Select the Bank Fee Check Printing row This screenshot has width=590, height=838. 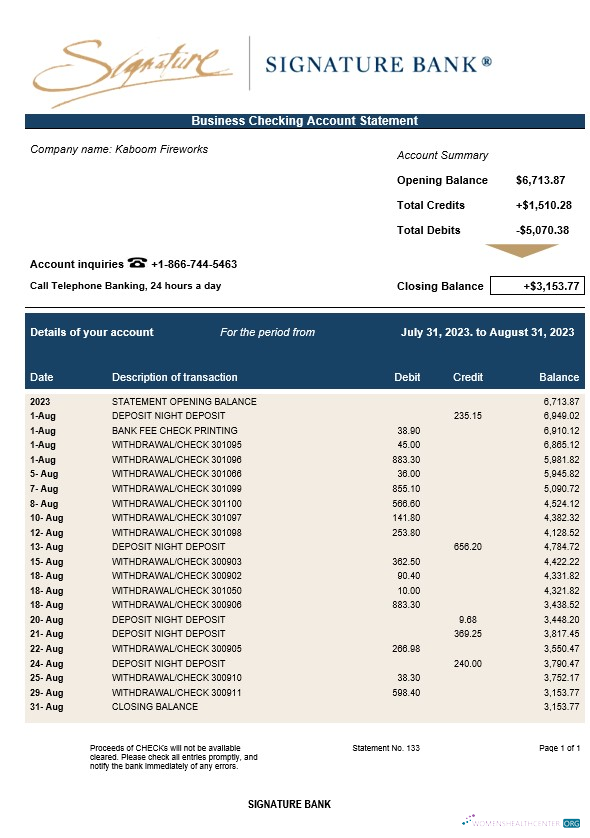(x=305, y=430)
